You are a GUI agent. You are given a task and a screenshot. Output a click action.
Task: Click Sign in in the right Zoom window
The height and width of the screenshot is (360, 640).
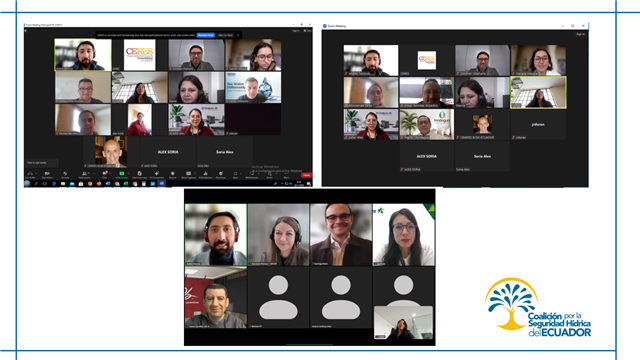(580, 34)
